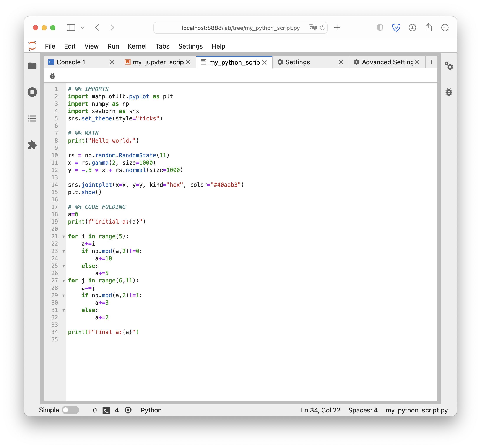The height and width of the screenshot is (448, 481).
Task: Show running terminals and kernels panel
Action: pyautogui.click(x=32, y=92)
